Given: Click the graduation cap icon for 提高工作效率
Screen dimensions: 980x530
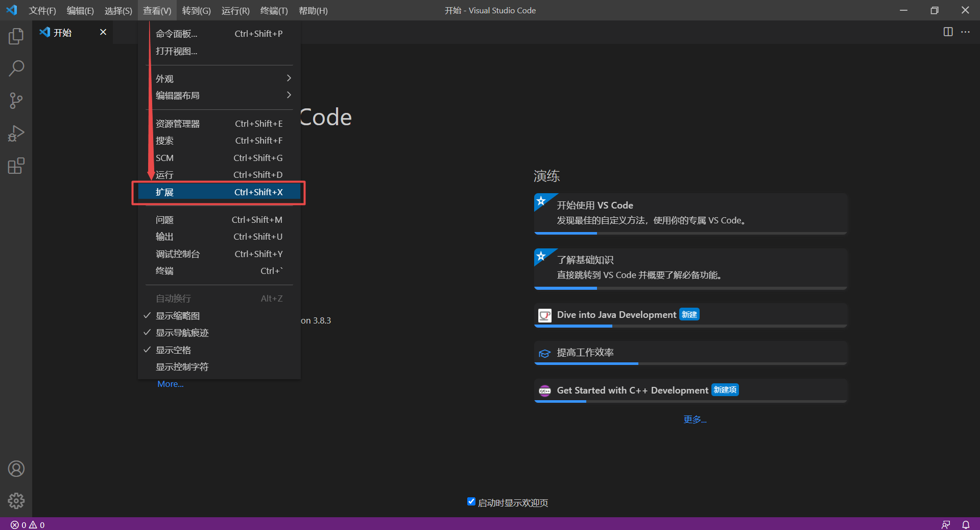Looking at the screenshot, I should pos(545,353).
